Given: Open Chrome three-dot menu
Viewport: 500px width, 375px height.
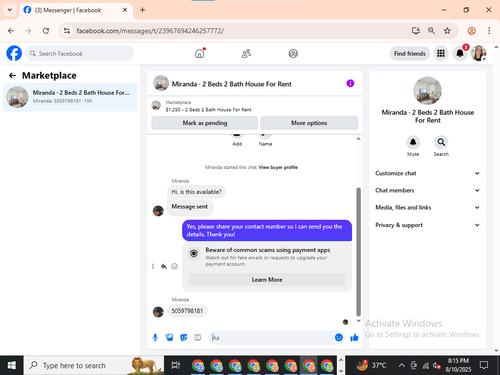Looking at the screenshot, I should tap(489, 31).
